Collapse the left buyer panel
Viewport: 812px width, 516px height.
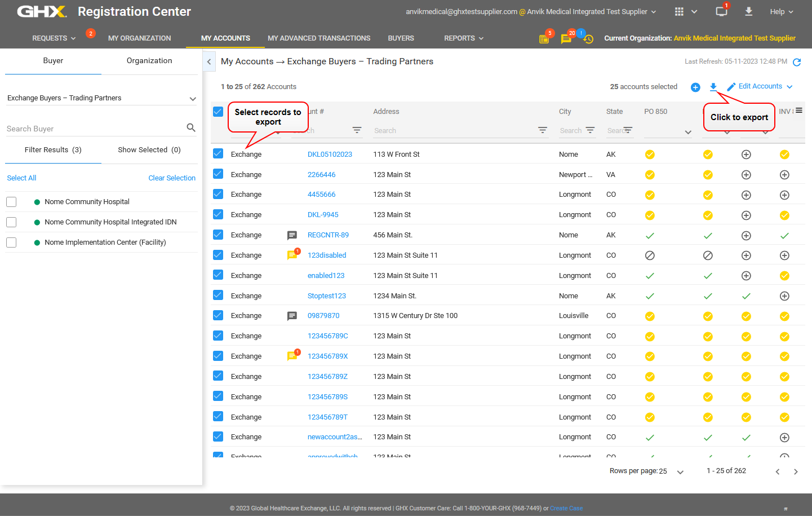click(209, 61)
